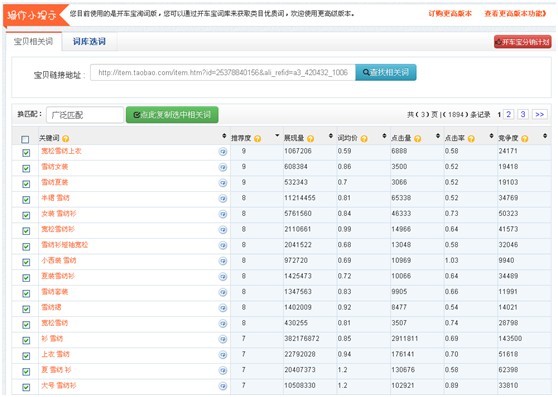
Task: Go to page 2 of results
Action: [509, 114]
